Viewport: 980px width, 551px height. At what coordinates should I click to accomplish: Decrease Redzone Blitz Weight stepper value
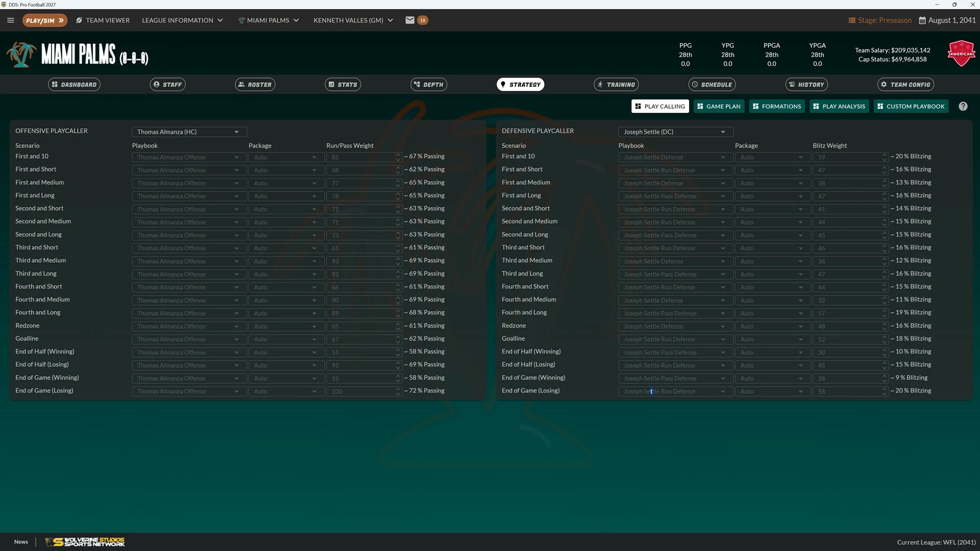coord(885,329)
